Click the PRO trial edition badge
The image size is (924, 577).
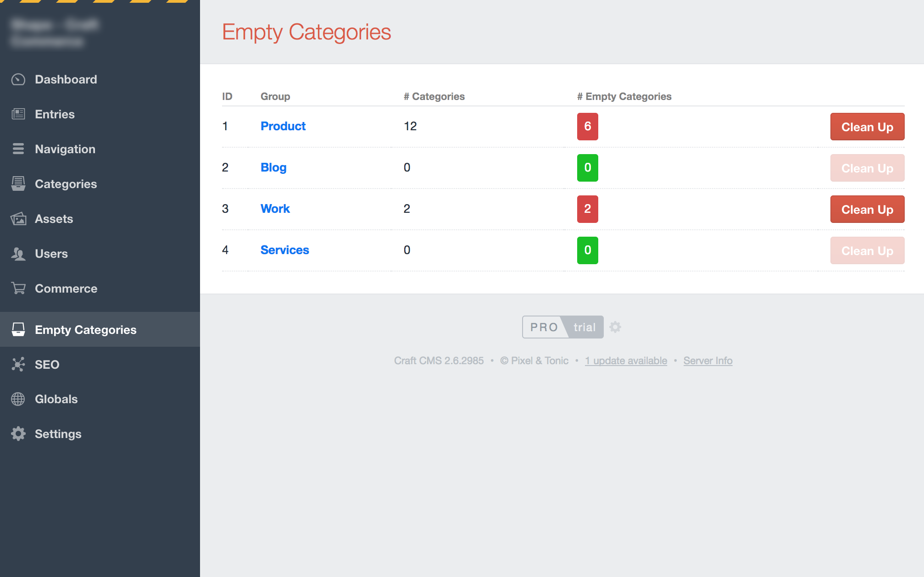(562, 327)
